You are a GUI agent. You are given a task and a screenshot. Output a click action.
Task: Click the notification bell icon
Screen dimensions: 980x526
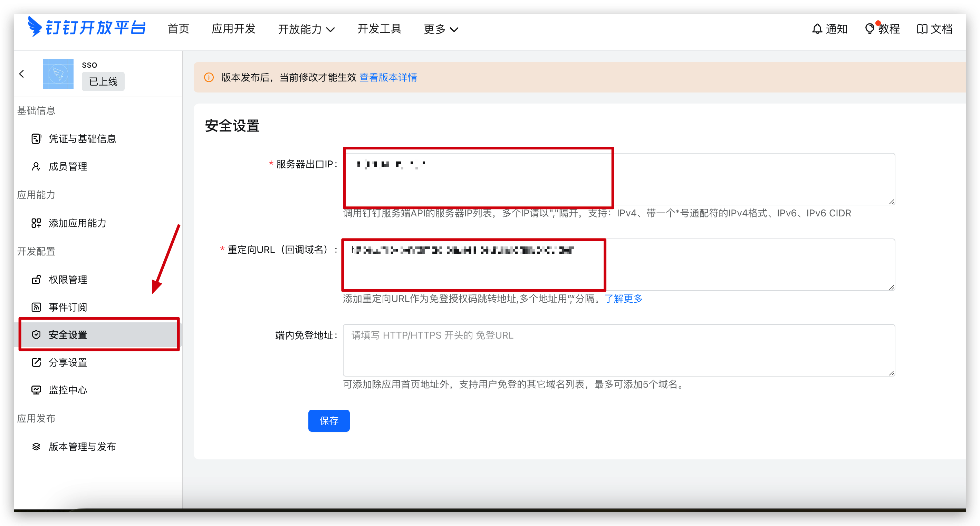(x=817, y=29)
